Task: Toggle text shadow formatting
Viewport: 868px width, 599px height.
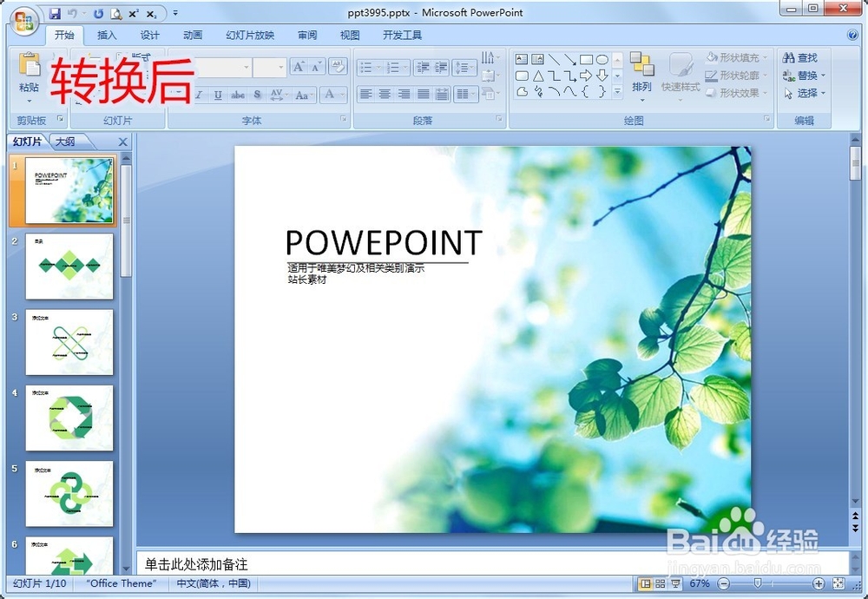Action: [257, 95]
